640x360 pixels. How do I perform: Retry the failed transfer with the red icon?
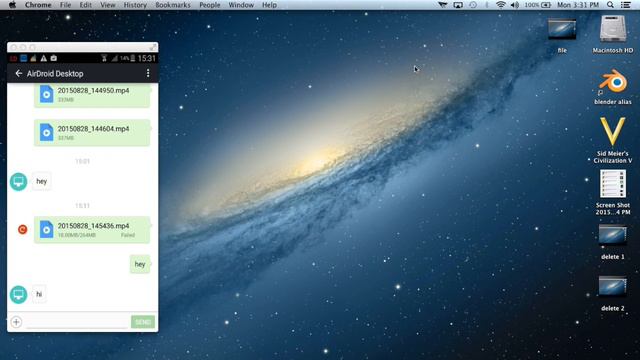click(22, 229)
